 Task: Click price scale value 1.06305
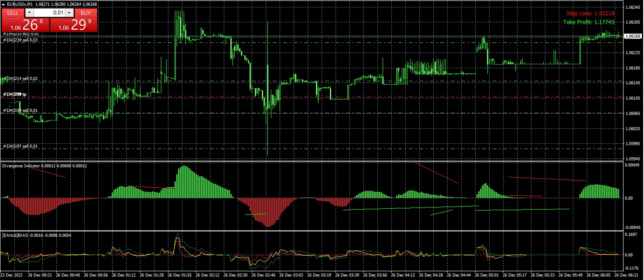(633, 22)
